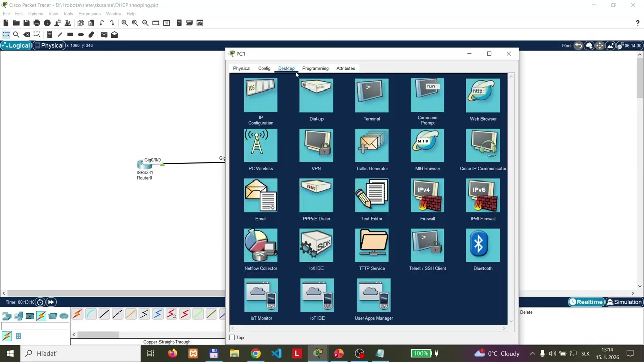This screenshot has height=362, width=644.
Task: Open the help question mark icon
Action: [x=638, y=23]
